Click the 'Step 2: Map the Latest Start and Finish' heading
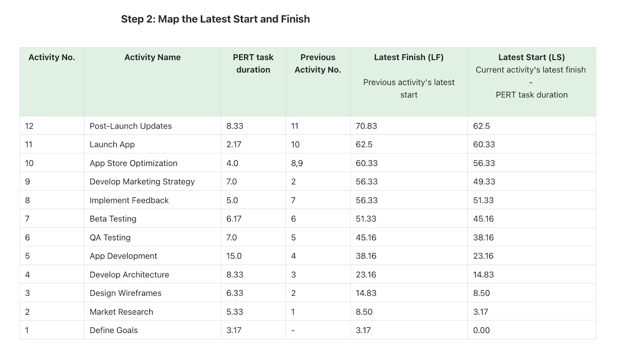Image resolution: width=617 pixels, height=364 pixels. coord(215,19)
